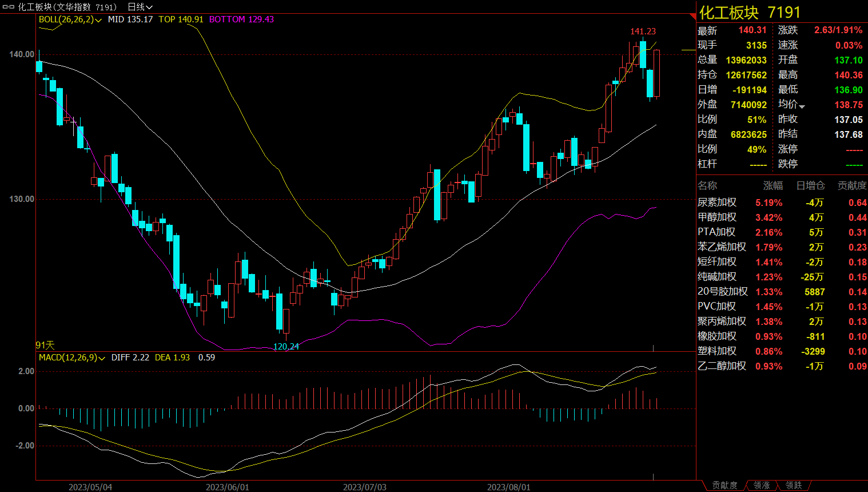868x492 pixels.
Task: Click the 2023/08/01 date axis label
Action: [509, 487]
